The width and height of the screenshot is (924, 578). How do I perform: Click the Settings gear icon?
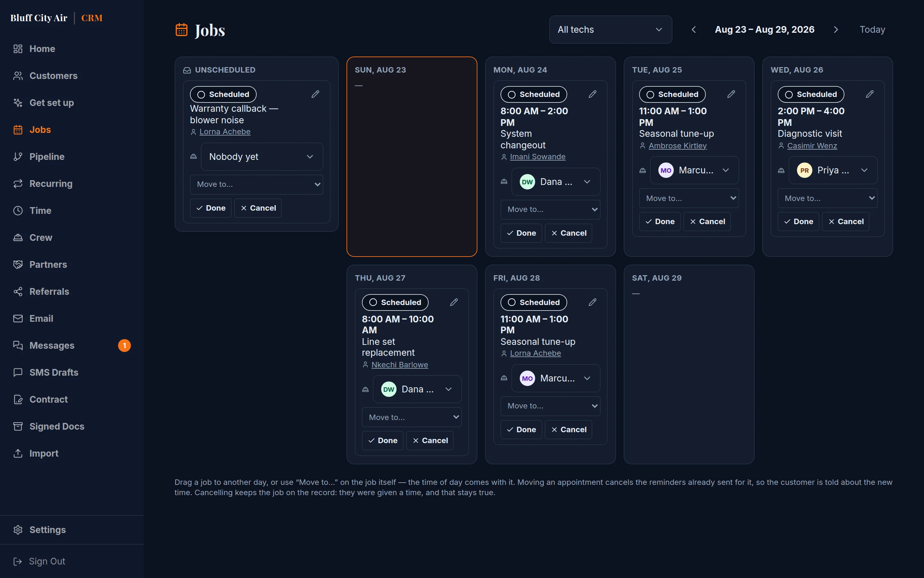(x=18, y=530)
